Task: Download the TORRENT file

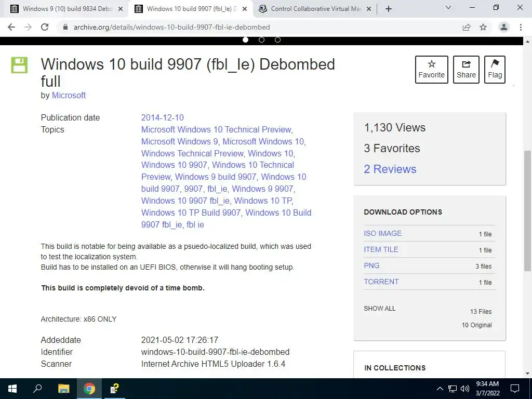Action: tap(381, 282)
